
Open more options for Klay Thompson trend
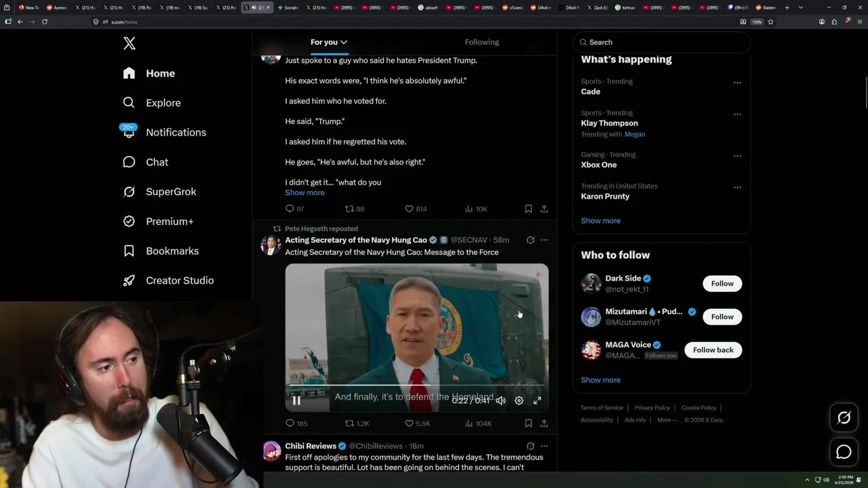pos(737,115)
